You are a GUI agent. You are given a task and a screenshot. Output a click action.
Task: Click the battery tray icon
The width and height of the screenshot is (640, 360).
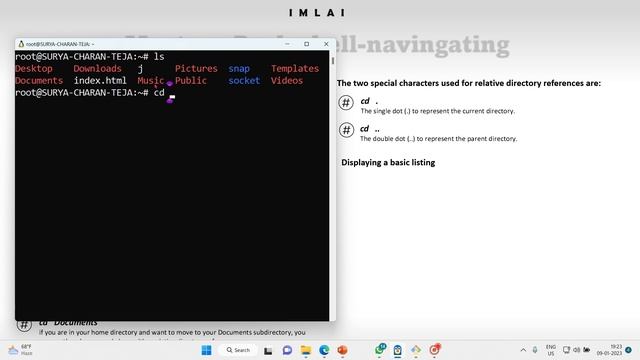click(x=587, y=350)
